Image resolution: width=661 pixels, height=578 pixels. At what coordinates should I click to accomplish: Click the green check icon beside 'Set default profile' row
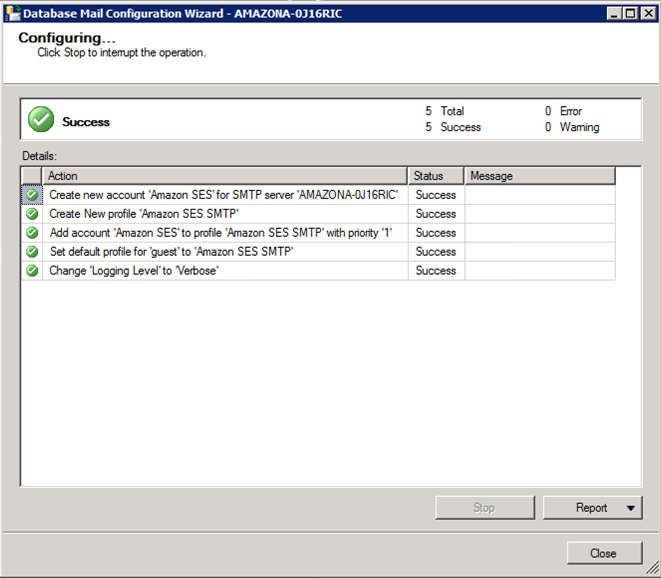click(x=32, y=252)
